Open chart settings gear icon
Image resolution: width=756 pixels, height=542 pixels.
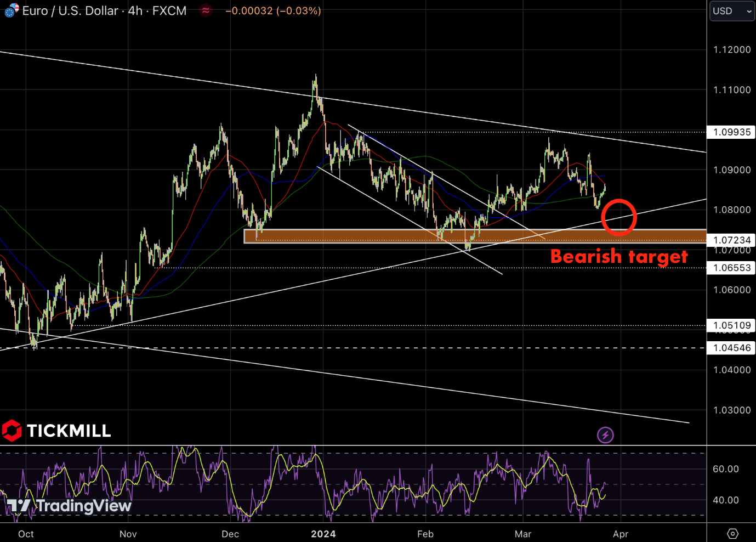point(732,533)
